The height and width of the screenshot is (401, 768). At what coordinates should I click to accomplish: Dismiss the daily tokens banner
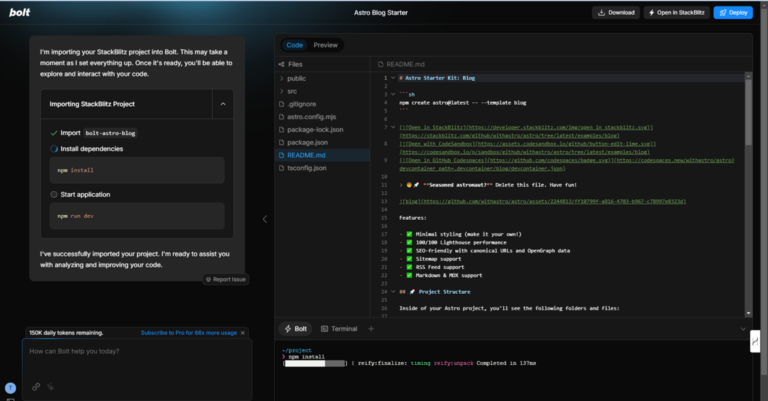pos(242,332)
